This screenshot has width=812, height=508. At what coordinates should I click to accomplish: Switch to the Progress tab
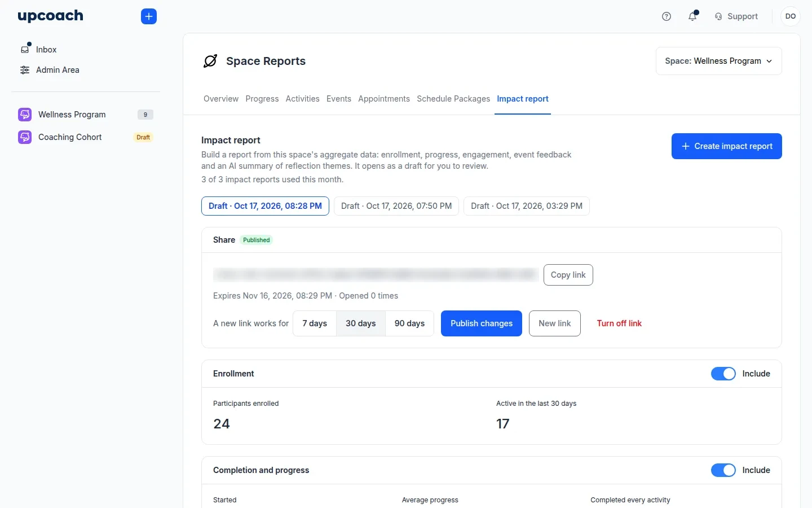click(x=262, y=99)
